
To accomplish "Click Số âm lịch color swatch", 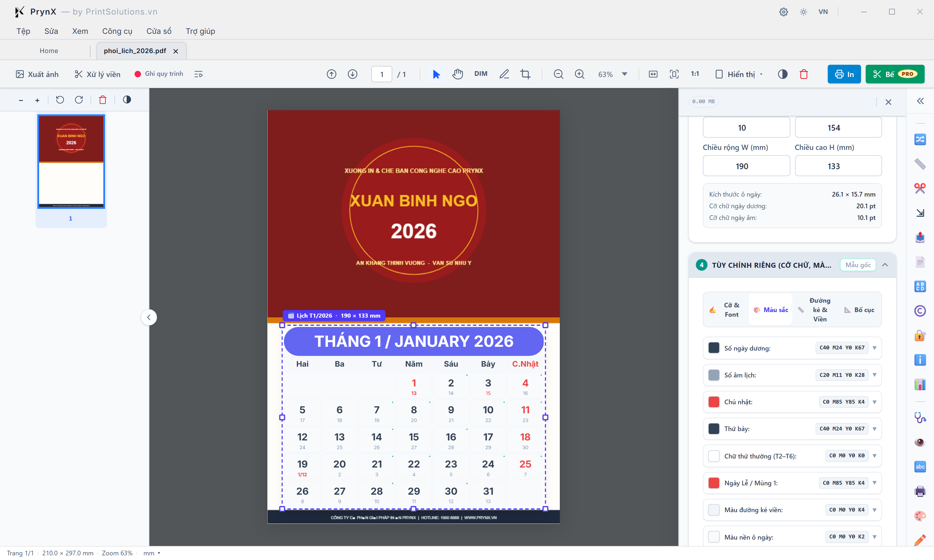I will pos(714,375).
